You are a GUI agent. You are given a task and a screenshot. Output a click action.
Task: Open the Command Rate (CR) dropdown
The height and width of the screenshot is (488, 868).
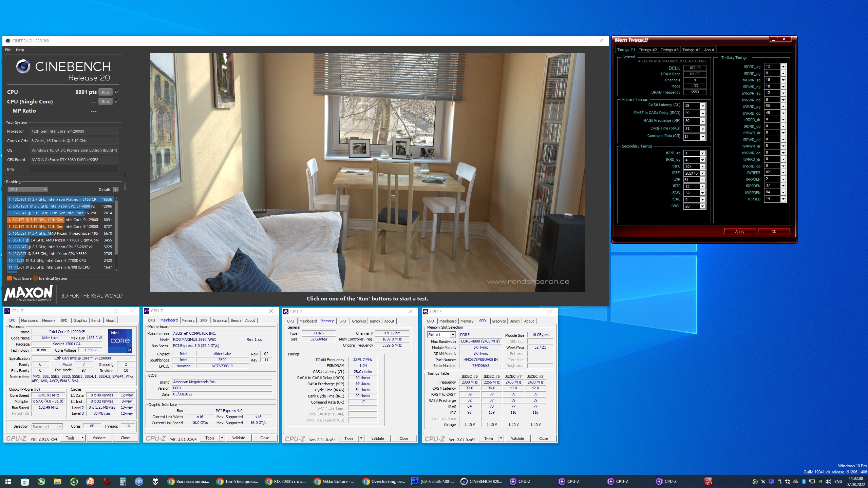(703, 137)
